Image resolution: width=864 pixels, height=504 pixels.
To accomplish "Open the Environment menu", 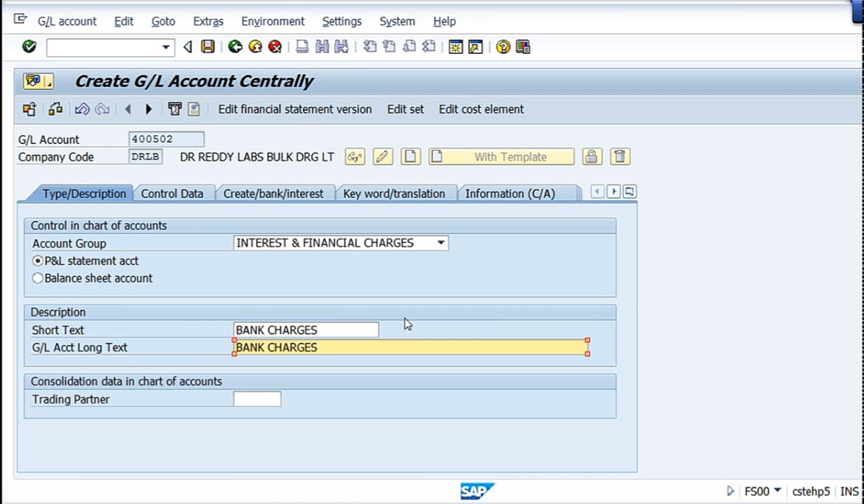I will 273,21.
